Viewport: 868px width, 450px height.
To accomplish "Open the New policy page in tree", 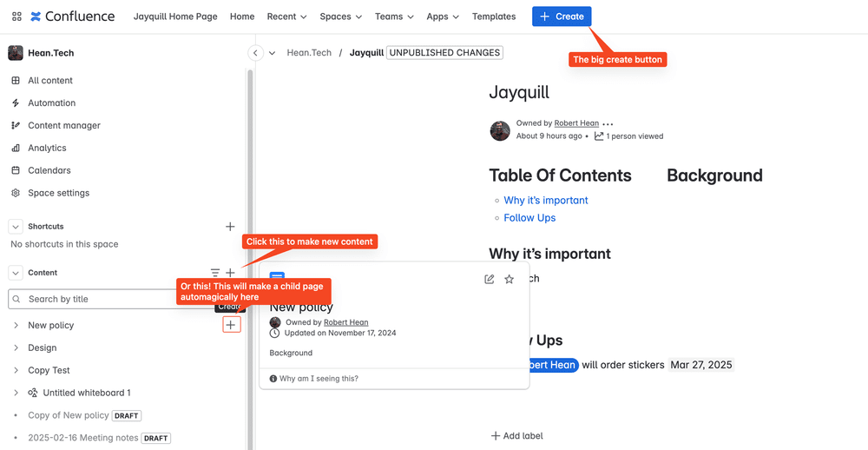I will (51, 325).
